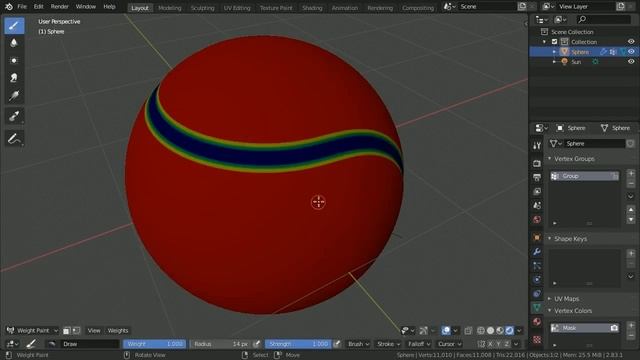Viewport: 640px width, 360px height.
Task: Open the Render properties tab
Action: pyautogui.click(x=537, y=163)
